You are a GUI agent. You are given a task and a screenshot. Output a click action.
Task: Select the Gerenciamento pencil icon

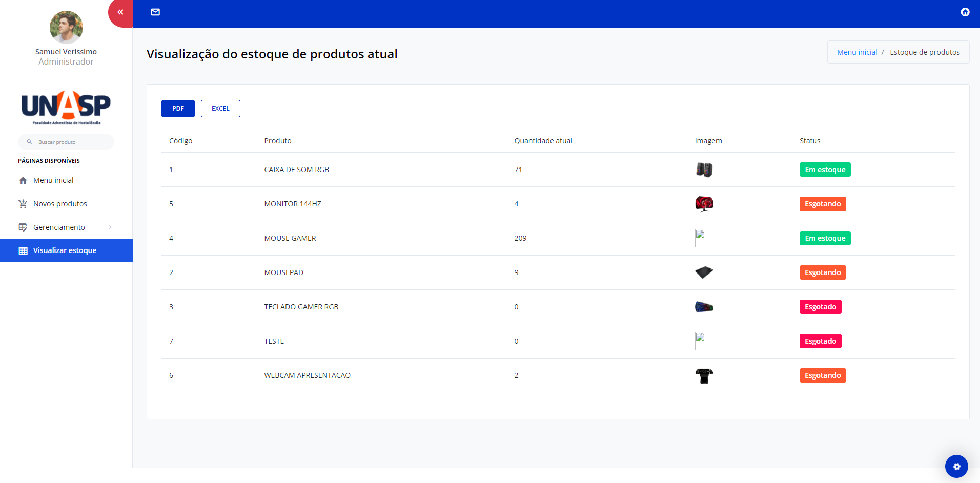[x=23, y=227]
